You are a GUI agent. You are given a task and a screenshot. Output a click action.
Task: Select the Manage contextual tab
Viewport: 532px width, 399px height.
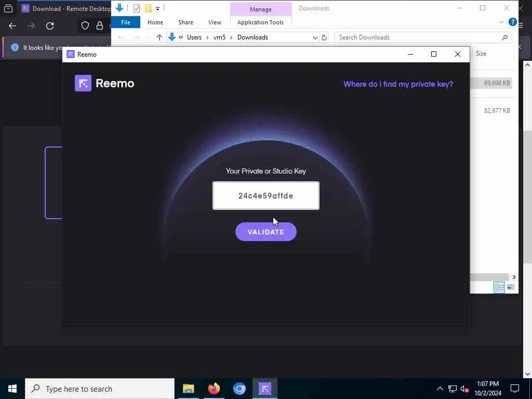click(261, 9)
